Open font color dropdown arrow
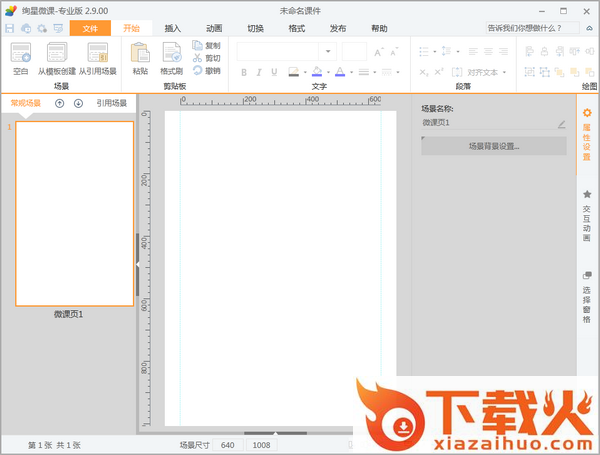 [351, 72]
